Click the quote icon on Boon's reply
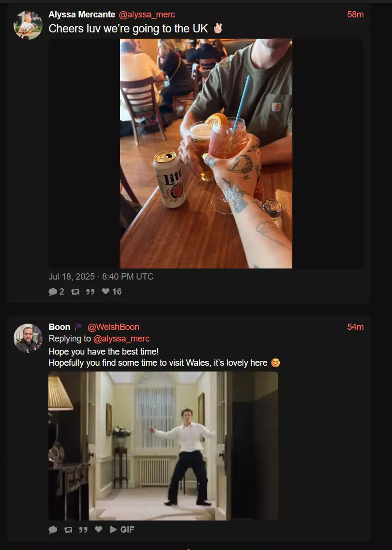This screenshot has height=550, width=392. pos(83,530)
